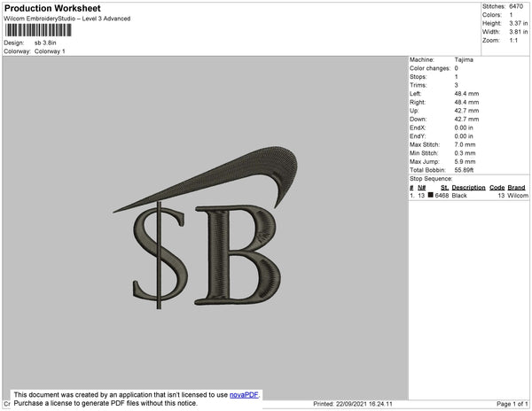Click the Left value '48.4 mm'

tap(467, 94)
